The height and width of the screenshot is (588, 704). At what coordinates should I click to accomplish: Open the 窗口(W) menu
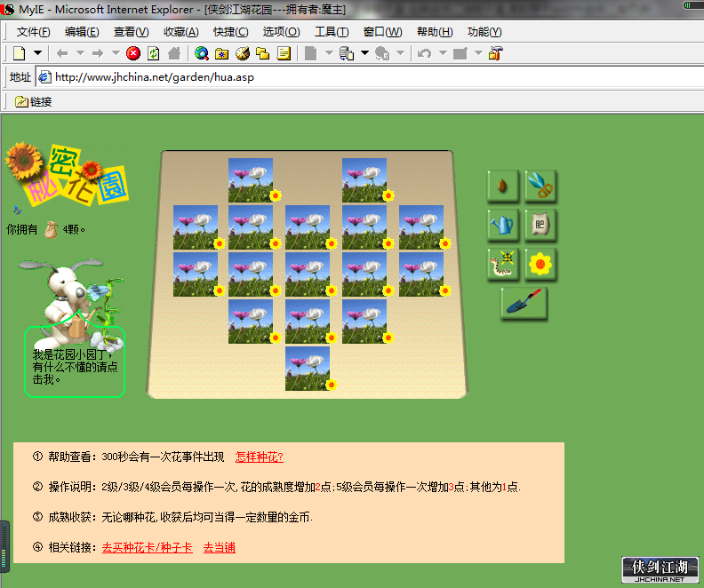point(382,32)
